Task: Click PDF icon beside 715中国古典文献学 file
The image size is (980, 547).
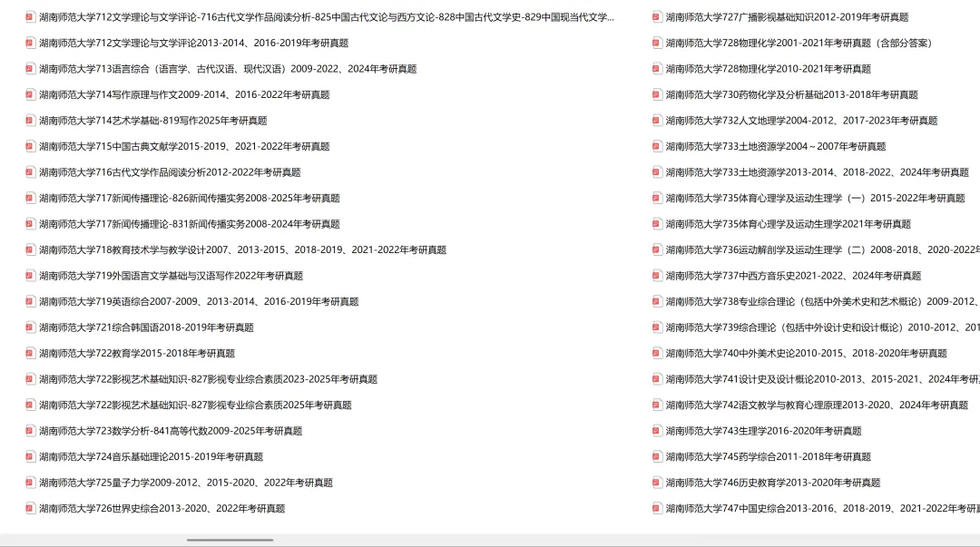Action: coord(30,146)
